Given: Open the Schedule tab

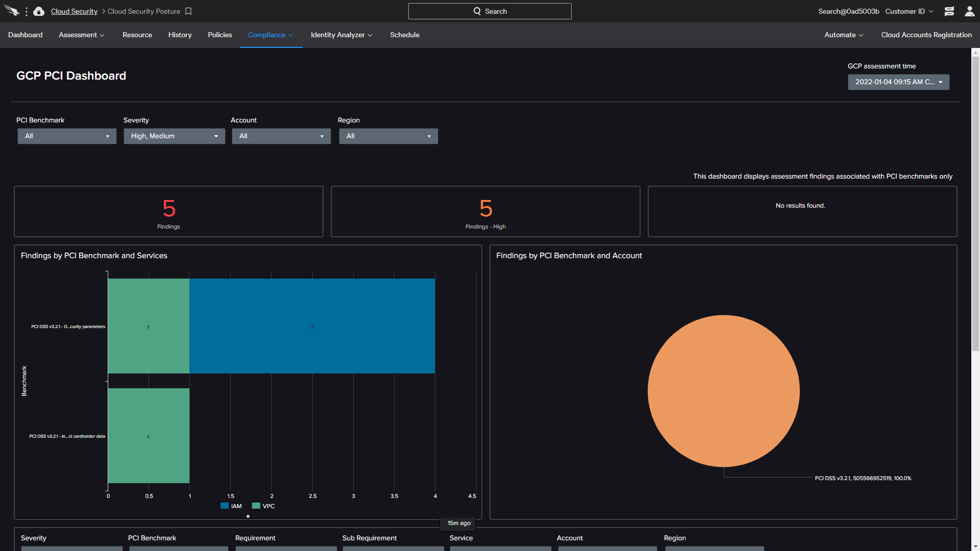Looking at the screenshot, I should (x=405, y=35).
